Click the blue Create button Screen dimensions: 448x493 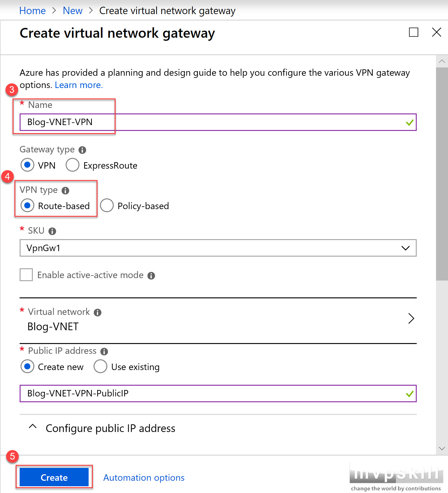click(54, 477)
